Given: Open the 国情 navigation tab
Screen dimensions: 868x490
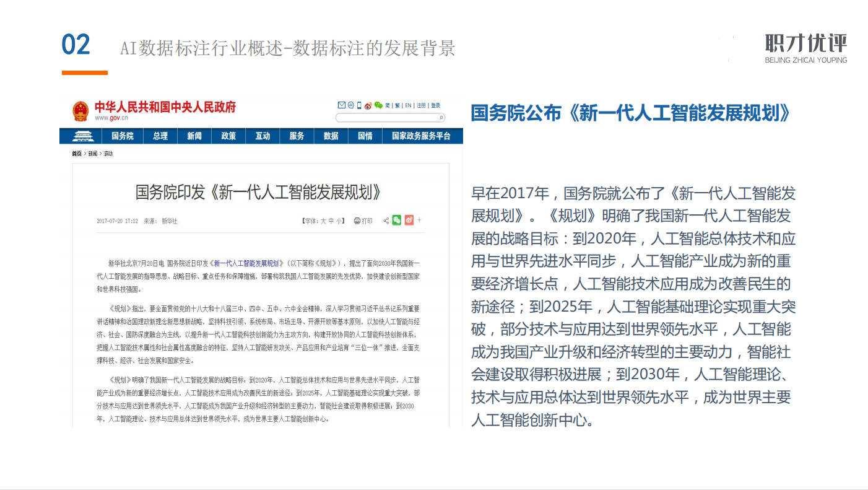Looking at the screenshot, I should [365, 136].
